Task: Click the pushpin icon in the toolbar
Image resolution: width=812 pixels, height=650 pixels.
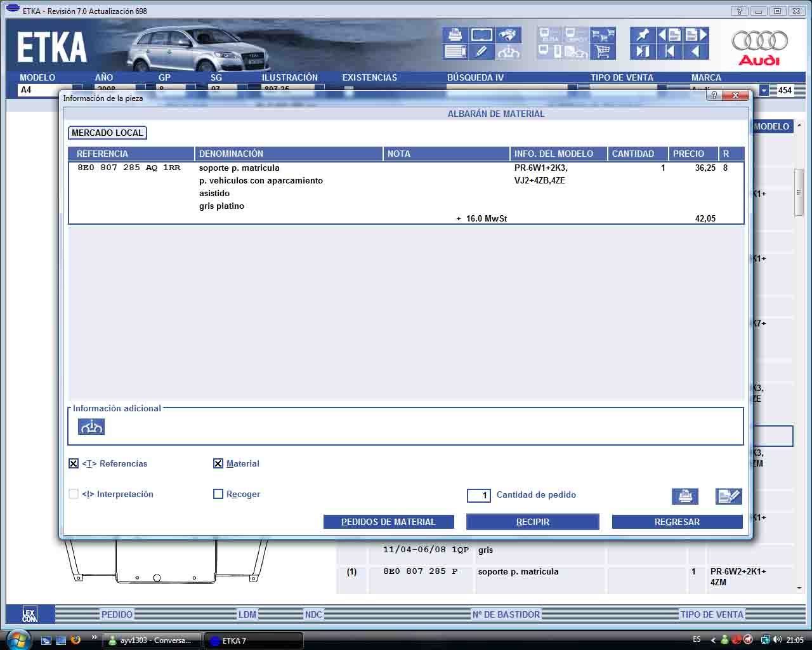Action: tap(643, 35)
